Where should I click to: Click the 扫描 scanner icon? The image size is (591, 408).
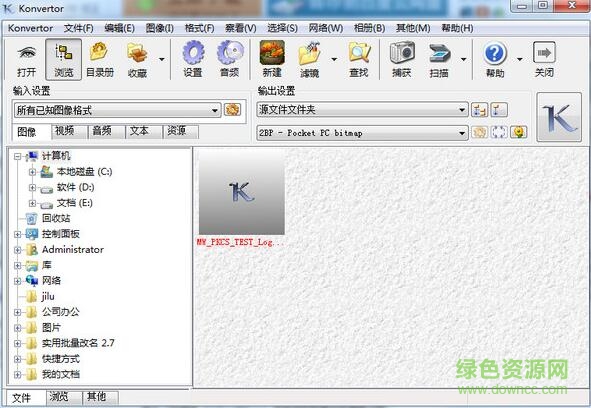click(439, 53)
